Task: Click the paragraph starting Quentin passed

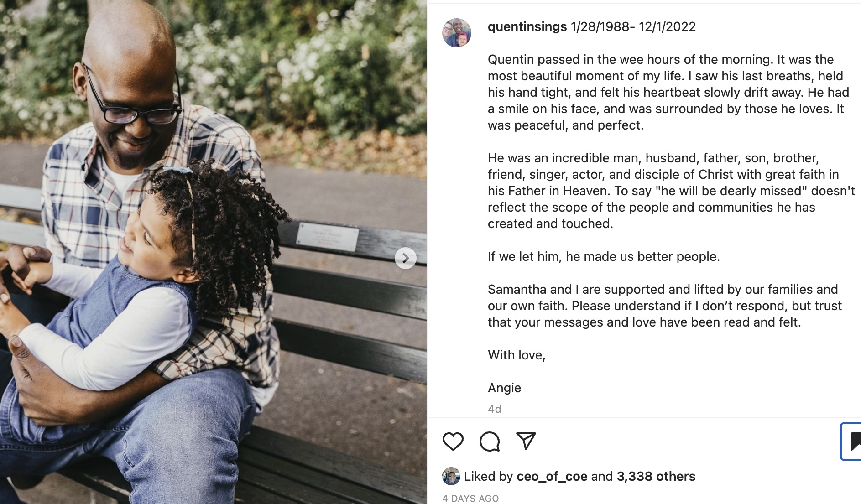Action: [668, 92]
